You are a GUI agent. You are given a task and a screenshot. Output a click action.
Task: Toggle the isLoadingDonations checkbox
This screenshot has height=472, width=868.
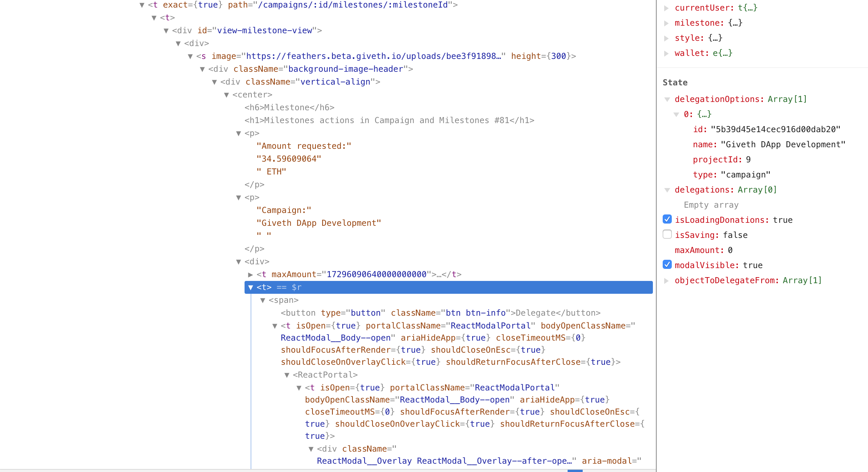point(667,219)
